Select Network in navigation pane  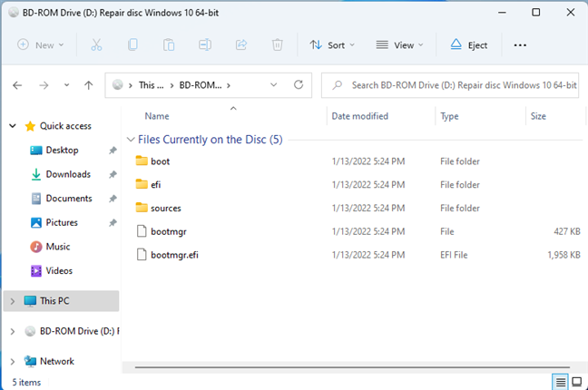point(57,361)
